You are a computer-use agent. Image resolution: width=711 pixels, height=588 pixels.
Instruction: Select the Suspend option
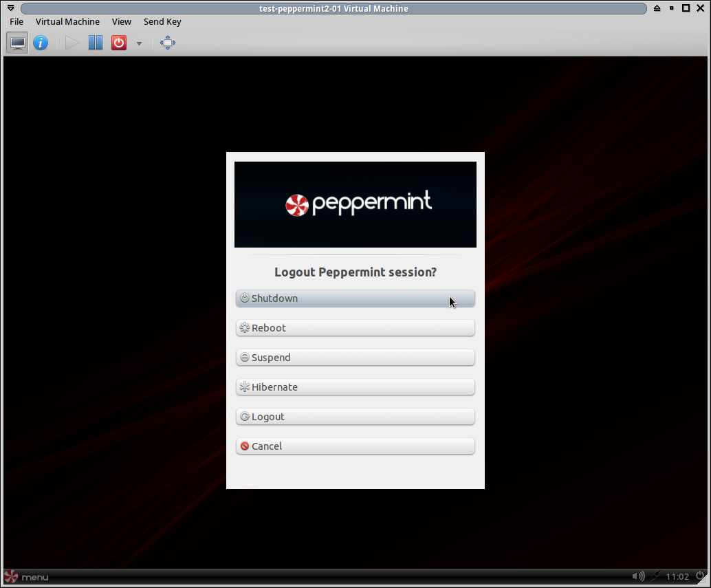pos(355,357)
